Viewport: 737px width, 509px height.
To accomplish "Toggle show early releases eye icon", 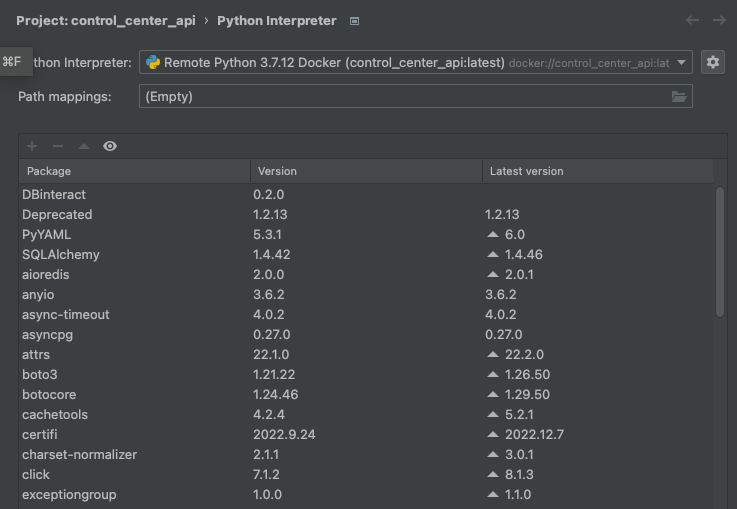I will 110,146.
